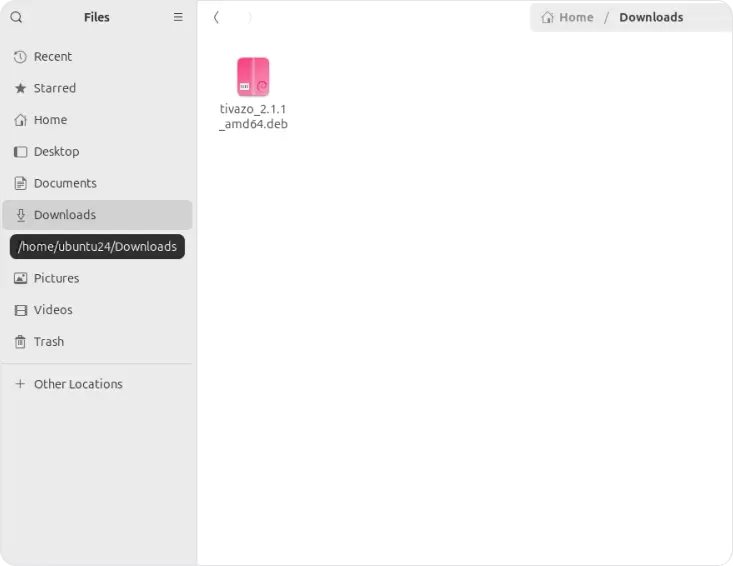Click the Trash bin icon
Viewport: 733px width, 566px height.
20,342
